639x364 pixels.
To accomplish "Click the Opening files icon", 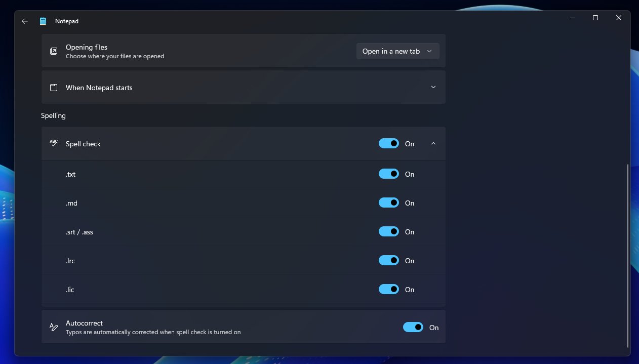I will [x=54, y=51].
